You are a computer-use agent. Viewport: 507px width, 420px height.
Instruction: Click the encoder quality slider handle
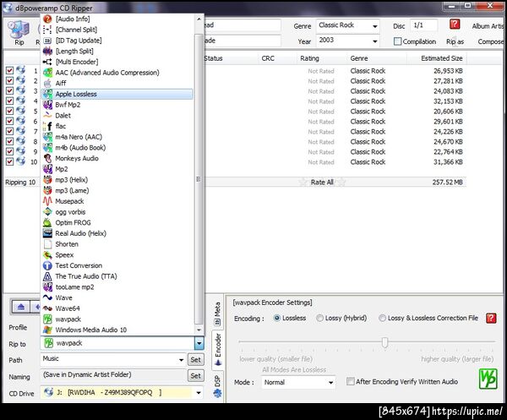coord(384,342)
